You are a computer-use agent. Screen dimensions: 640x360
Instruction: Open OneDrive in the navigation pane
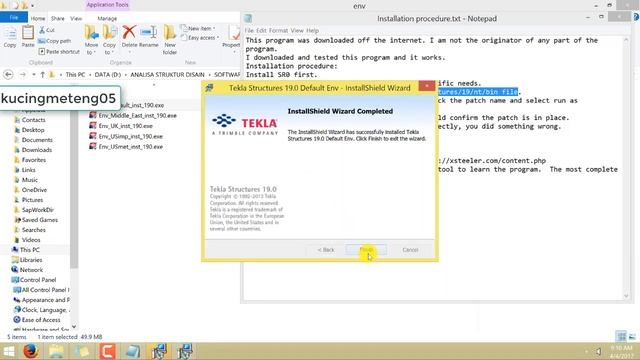point(34,190)
